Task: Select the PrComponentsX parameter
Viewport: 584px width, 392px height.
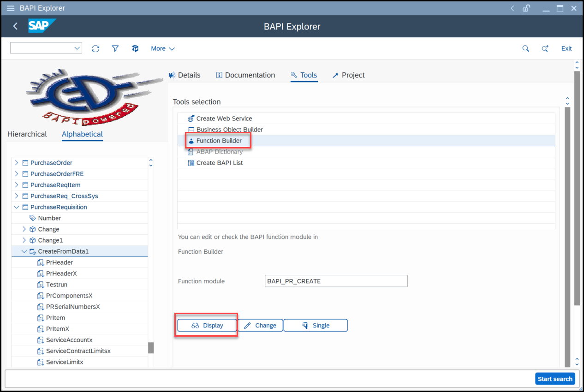Action: pos(69,296)
